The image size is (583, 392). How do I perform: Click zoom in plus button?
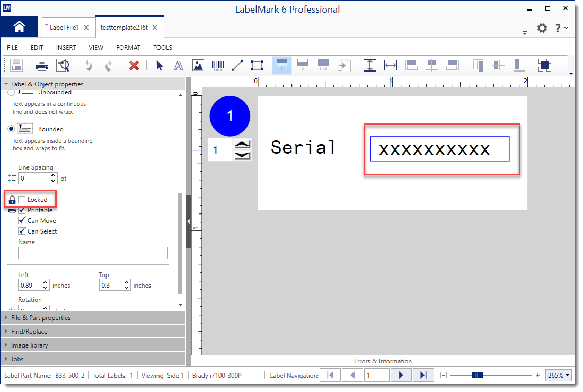537,375
